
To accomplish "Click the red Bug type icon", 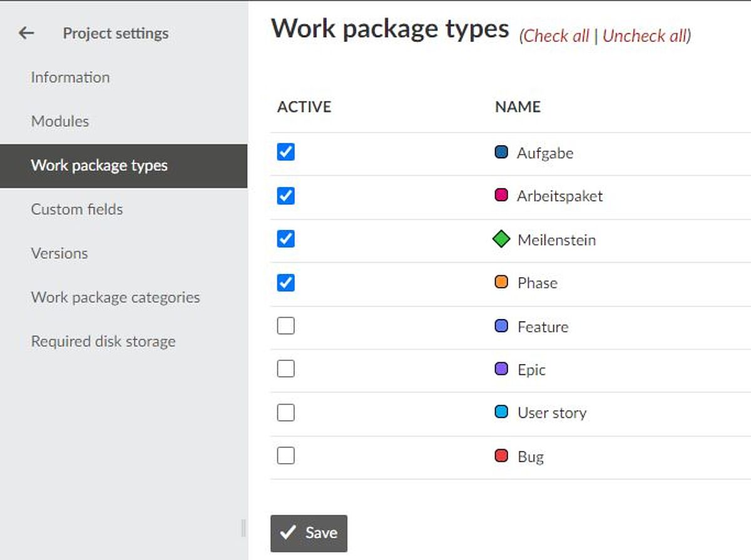I will click(501, 456).
